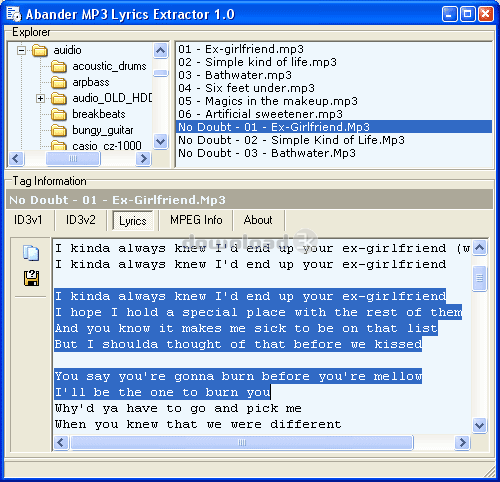Screen dimensions: 500x482
Task: Click the bungy_guitar folder icon
Action: click(59, 130)
